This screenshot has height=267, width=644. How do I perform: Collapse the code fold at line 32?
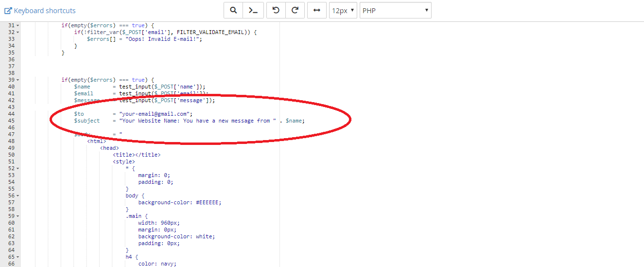18,32
